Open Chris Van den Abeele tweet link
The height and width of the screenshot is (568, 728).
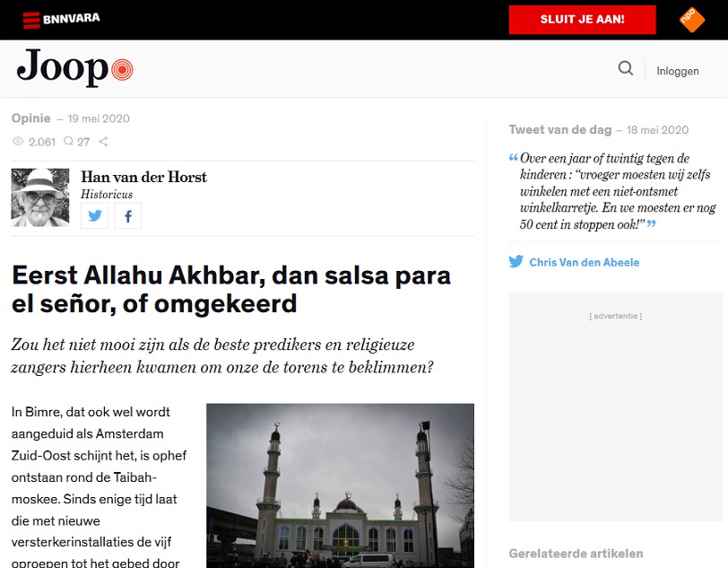pyautogui.click(x=584, y=262)
